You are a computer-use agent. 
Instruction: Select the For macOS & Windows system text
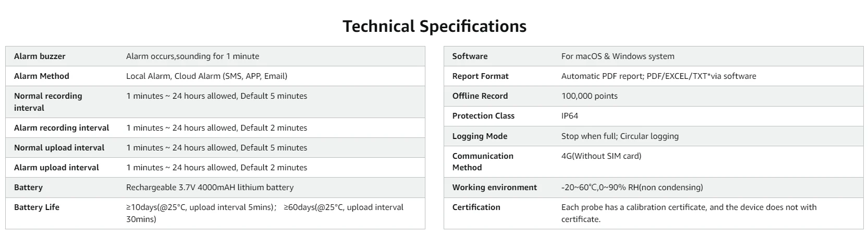(618, 56)
